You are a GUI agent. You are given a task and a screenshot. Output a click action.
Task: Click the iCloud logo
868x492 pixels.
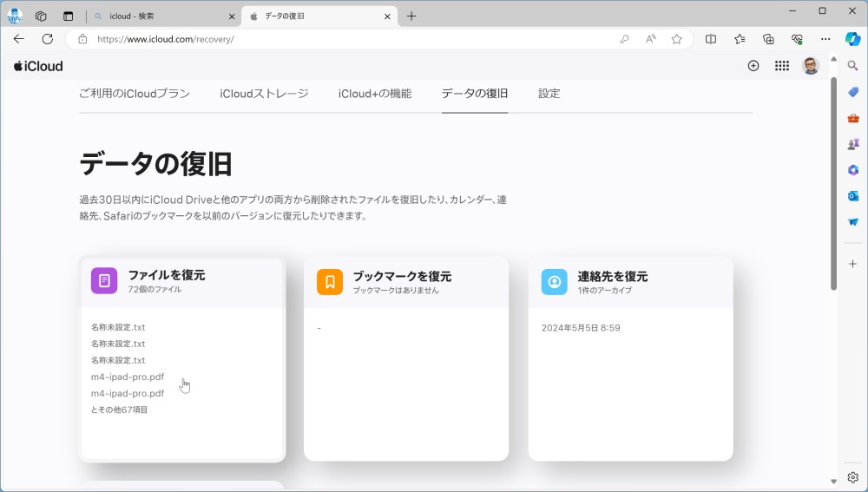pyautogui.click(x=38, y=66)
